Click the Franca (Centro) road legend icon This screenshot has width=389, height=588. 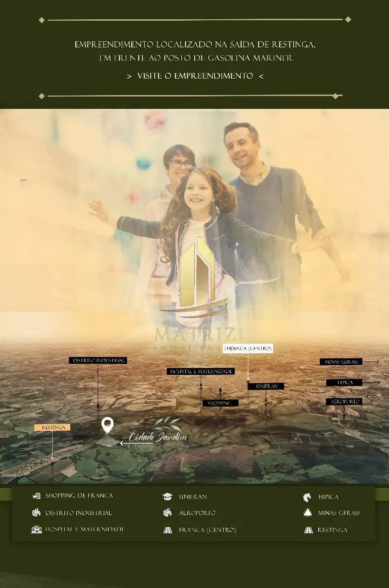(x=168, y=530)
